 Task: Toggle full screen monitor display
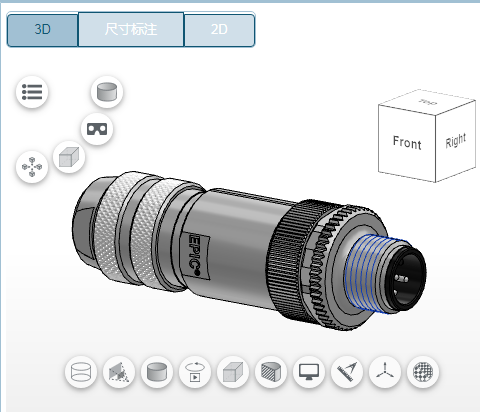click(x=309, y=372)
